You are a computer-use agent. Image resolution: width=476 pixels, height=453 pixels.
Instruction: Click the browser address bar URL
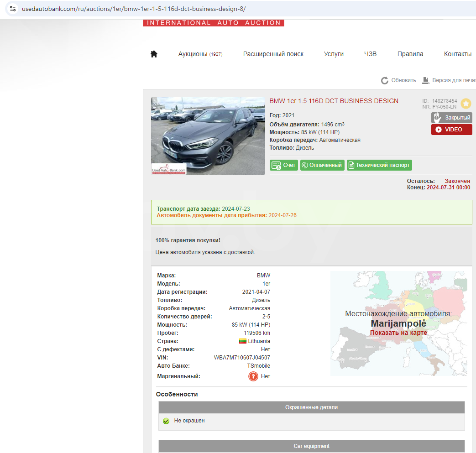coord(134,9)
